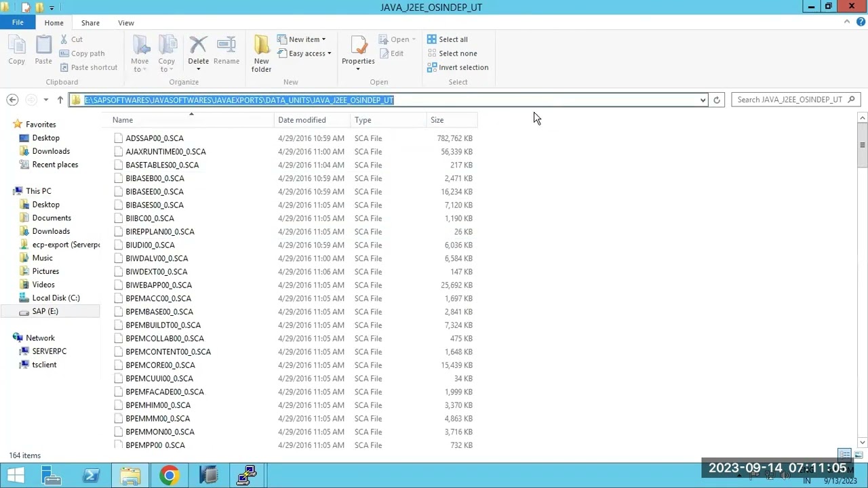868x488 pixels.
Task: Switch to large icons view button
Action: pos(859,455)
